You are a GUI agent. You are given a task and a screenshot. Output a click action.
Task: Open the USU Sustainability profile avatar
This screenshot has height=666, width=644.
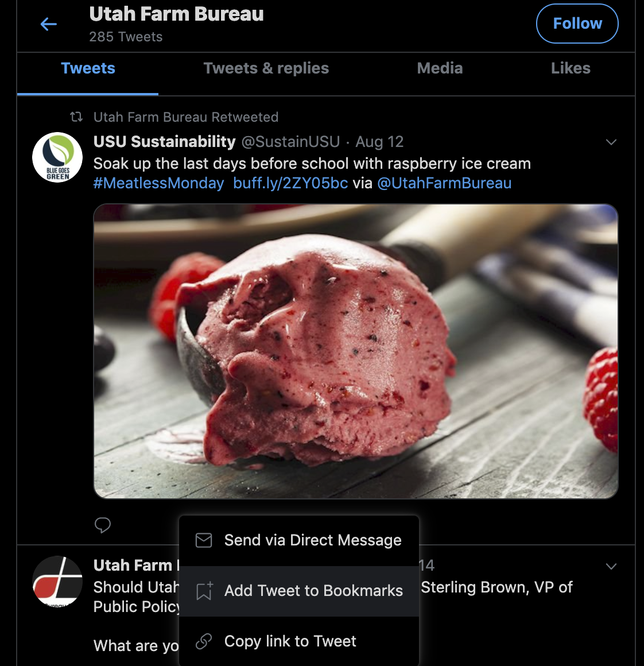(57, 158)
